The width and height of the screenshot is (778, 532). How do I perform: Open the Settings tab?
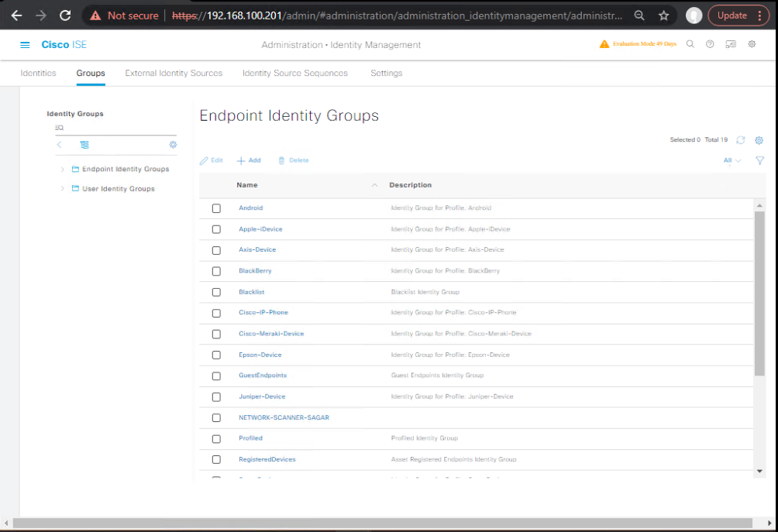pos(387,73)
